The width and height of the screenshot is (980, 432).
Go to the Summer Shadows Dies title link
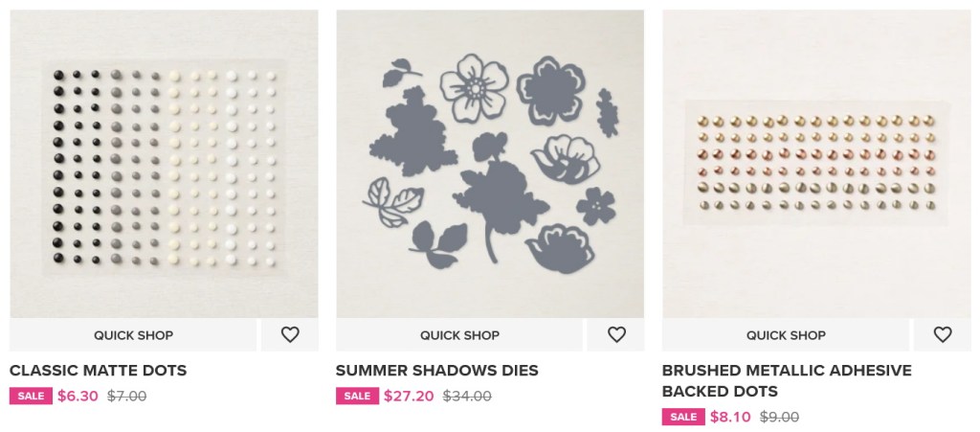[437, 371]
